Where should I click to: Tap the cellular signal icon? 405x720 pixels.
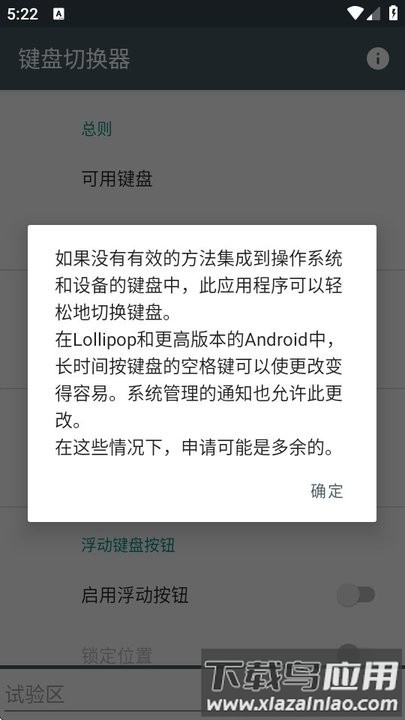[373, 14]
